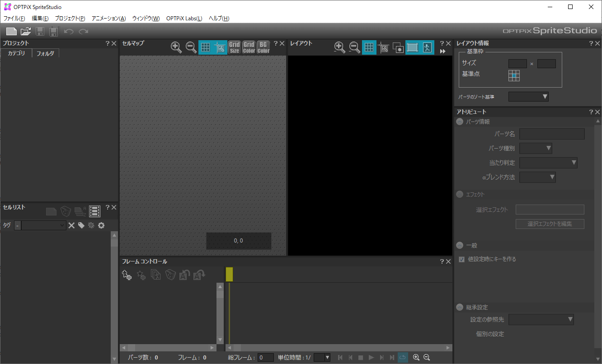Click the redo arrow icon
The image size is (602, 364).
(83, 32)
